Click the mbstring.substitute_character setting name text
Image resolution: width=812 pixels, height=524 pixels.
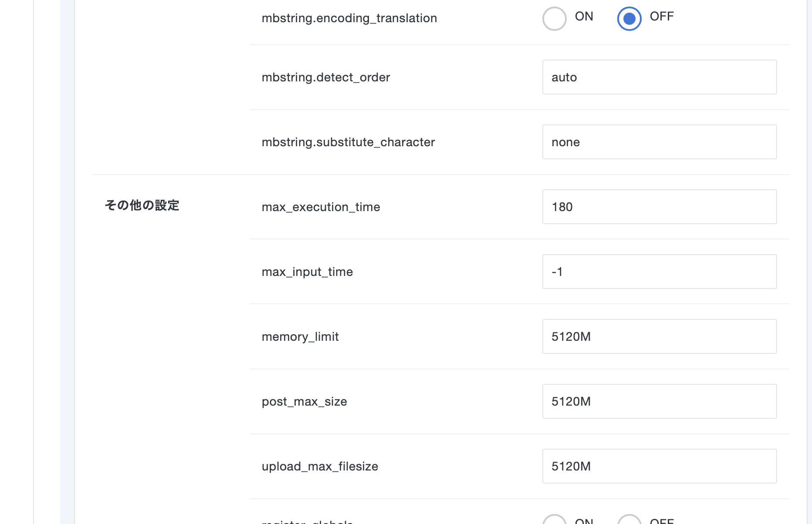(x=348, y=142)
